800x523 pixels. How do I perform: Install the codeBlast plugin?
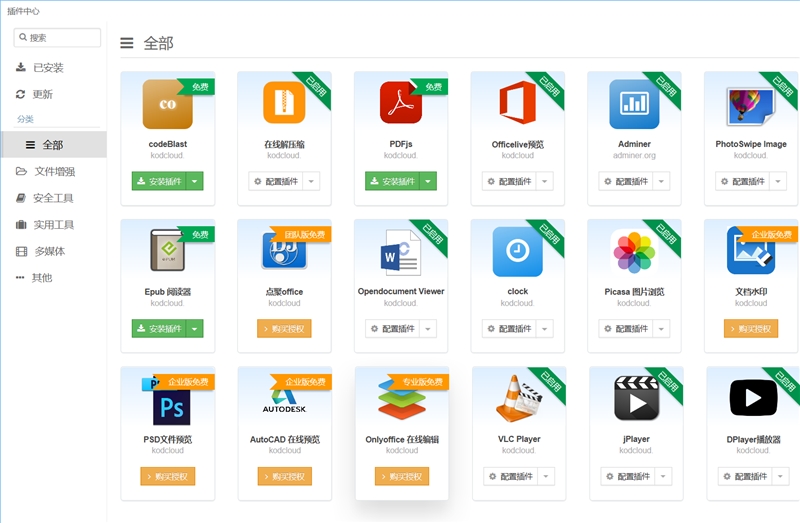159,181
